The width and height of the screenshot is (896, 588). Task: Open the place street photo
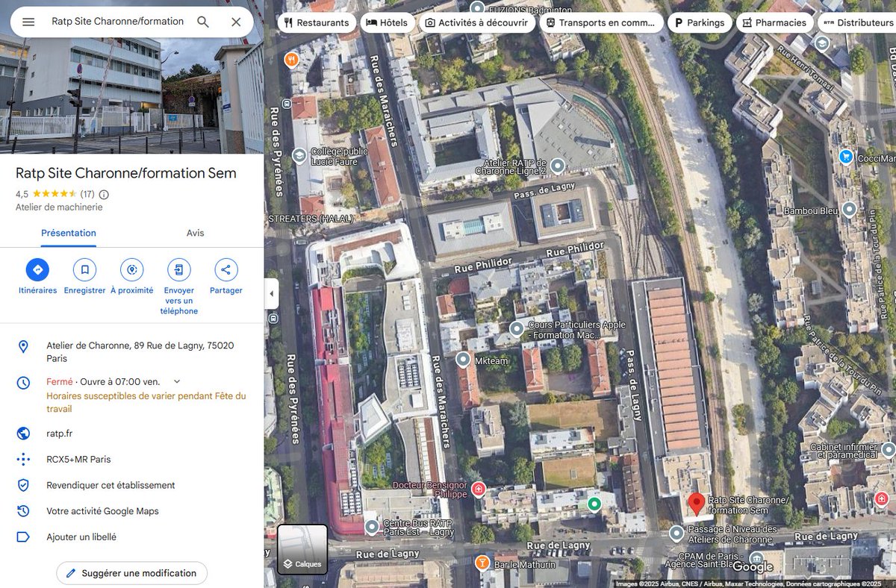coord(131,77)
